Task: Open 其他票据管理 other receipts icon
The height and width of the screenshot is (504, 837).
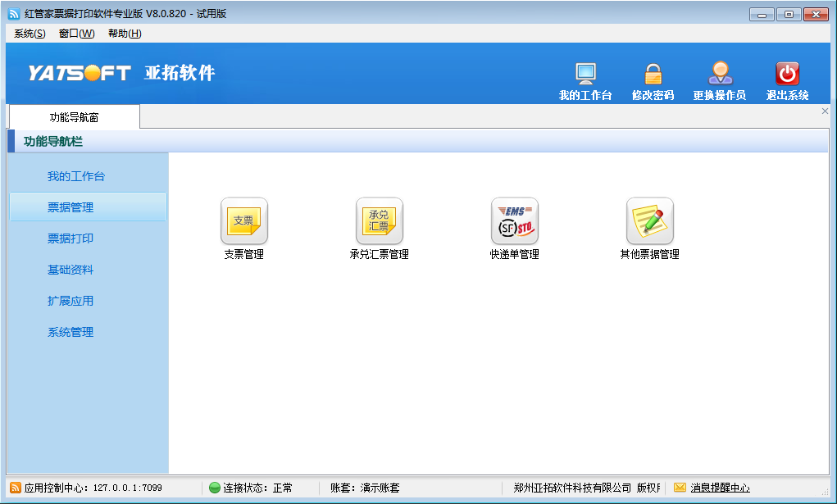Action: coord(649,220)
